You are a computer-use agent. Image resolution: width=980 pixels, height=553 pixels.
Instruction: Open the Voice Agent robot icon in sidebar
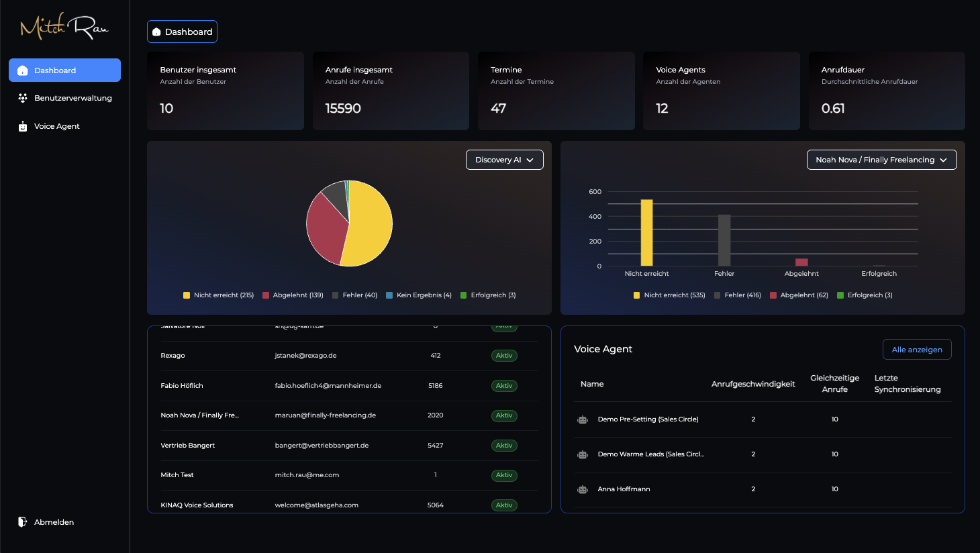(x=22, y=126)
